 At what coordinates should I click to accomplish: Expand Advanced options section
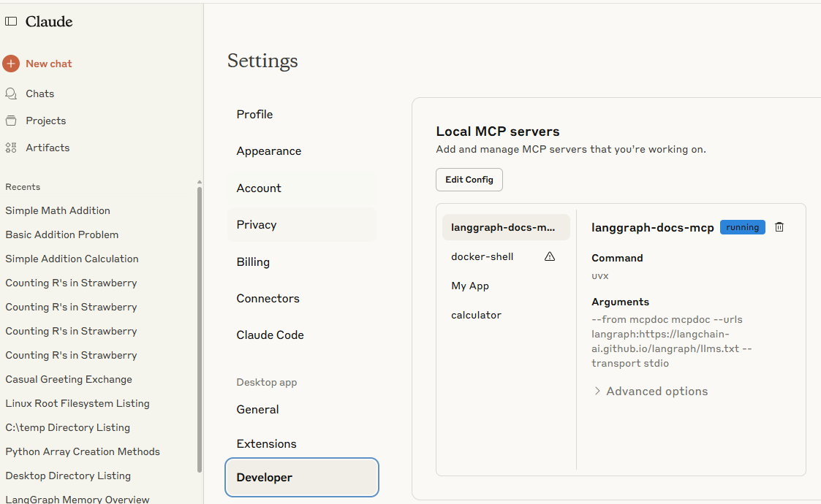click(x=657, y=392)
